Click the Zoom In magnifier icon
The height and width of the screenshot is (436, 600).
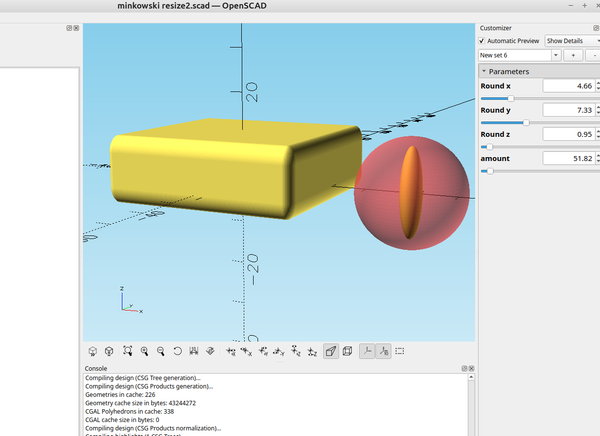(144, 351)
